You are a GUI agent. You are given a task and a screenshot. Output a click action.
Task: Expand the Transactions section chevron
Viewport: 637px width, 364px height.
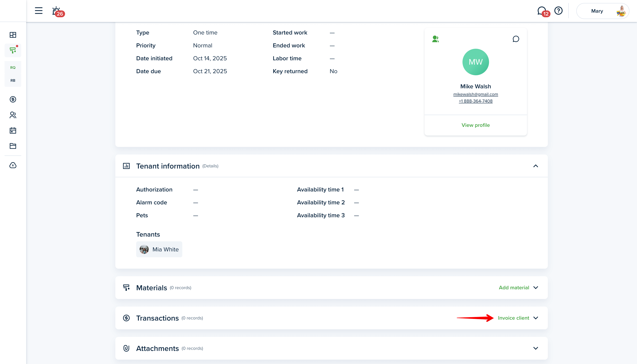pos(536,318)
